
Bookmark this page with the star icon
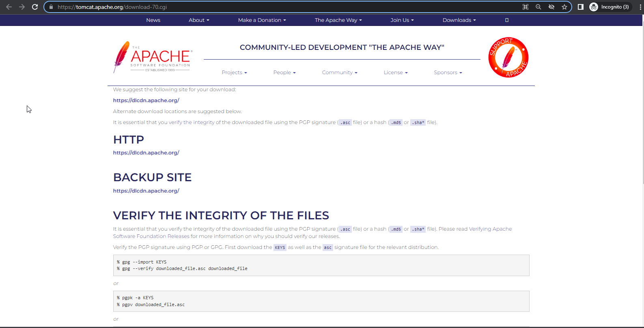[x=564, y=7]
